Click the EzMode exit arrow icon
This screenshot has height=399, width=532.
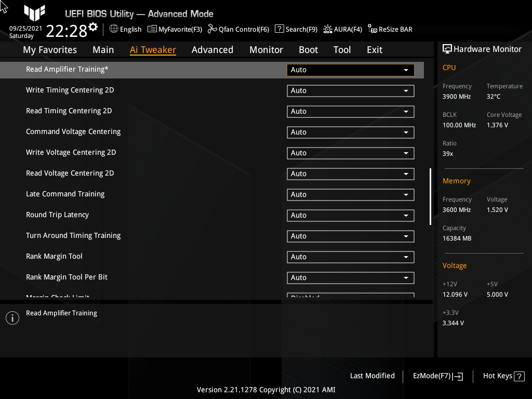[x=458, y=376]
